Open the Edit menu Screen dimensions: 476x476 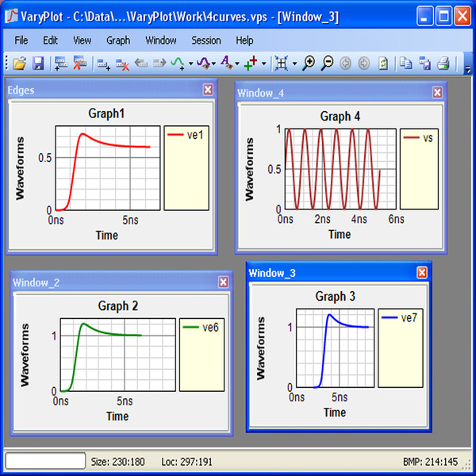point(50,40)
